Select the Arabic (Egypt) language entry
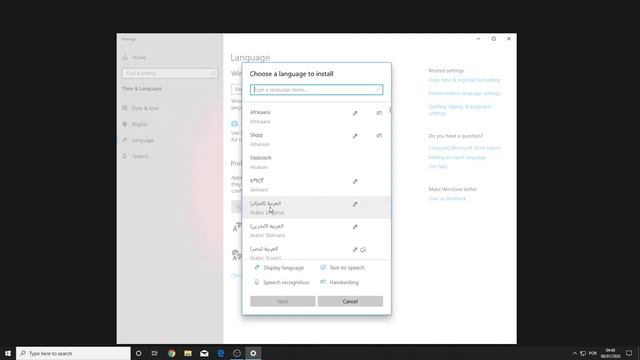This screenshot has height=360, width=640. point(316,251)
